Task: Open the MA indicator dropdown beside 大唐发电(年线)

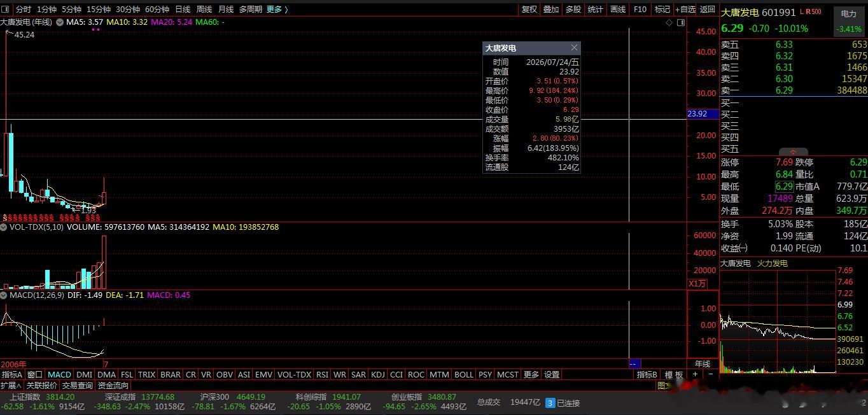Action: [60, 22]
